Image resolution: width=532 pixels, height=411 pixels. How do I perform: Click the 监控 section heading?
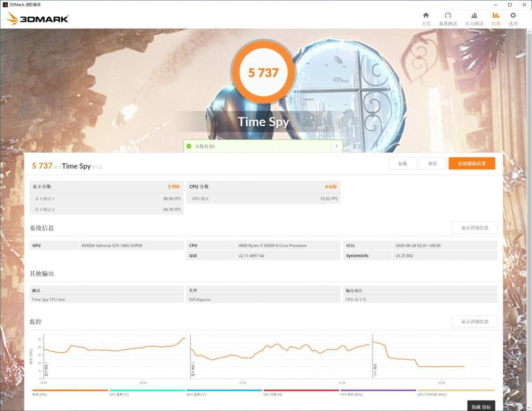point(36,322)
